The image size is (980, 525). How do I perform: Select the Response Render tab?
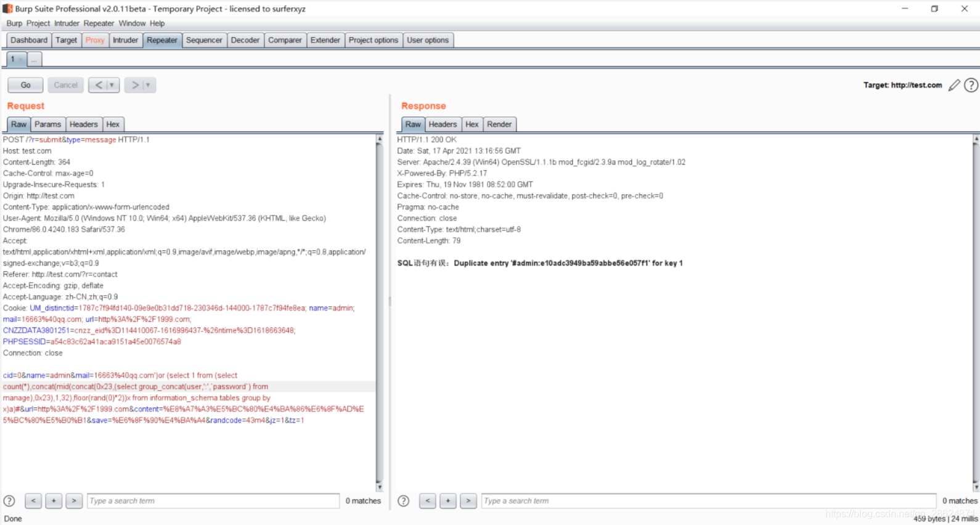(x=499, y=124)
